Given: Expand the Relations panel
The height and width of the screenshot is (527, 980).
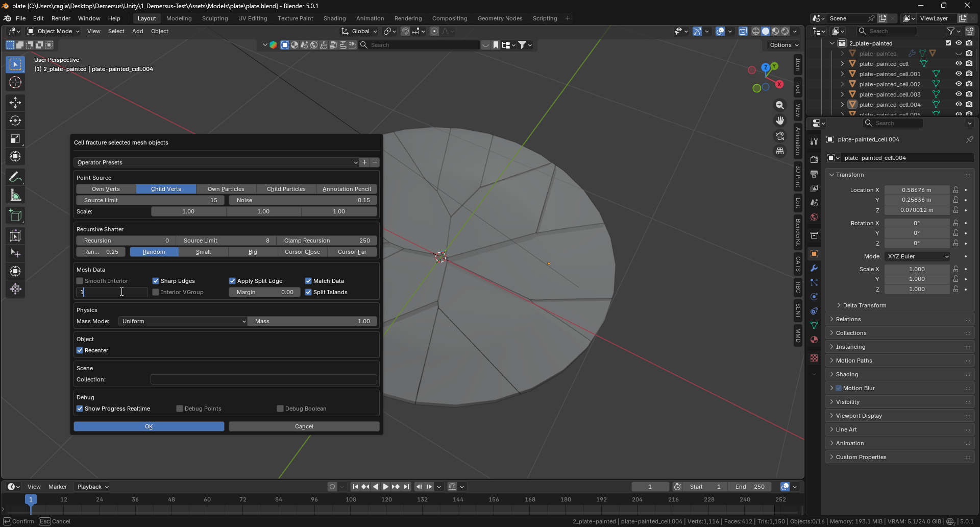Looking at the screenshot, I should (x=848, y=319).
